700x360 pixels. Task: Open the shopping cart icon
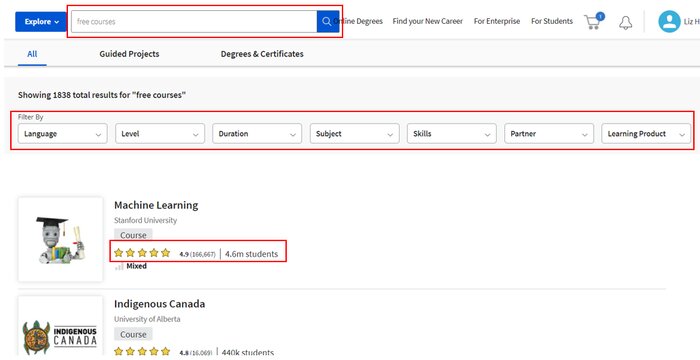(x=592, y=22)
